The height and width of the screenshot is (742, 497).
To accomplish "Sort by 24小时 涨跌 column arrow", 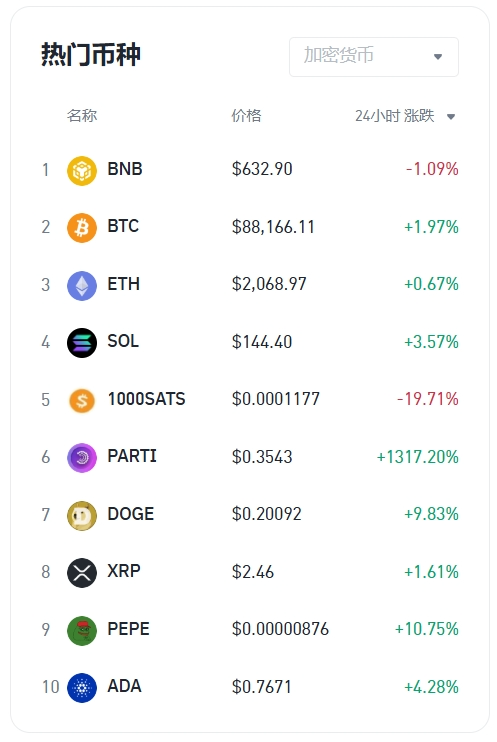I will click(x=451, y=116).
